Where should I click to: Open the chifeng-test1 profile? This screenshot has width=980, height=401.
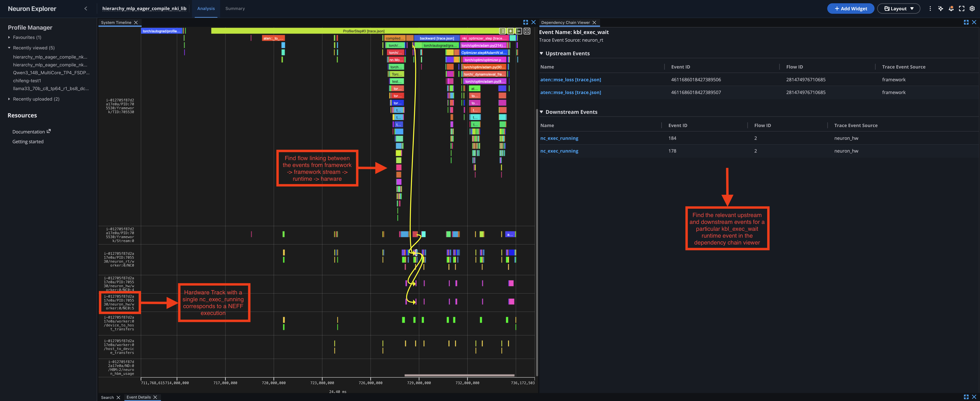pyautogui.click(x=27, y=80)
